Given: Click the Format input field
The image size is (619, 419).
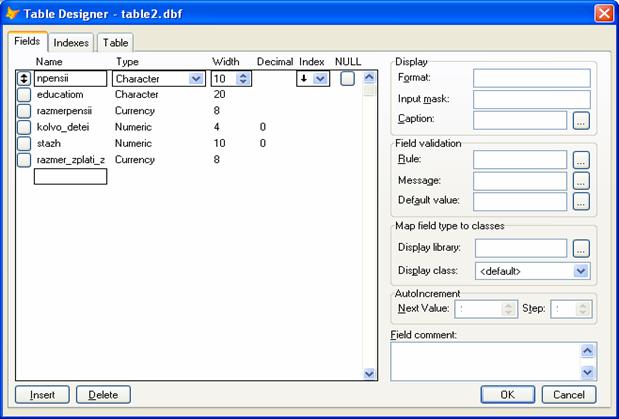Looking at the screenshot, I should [531, 78].
